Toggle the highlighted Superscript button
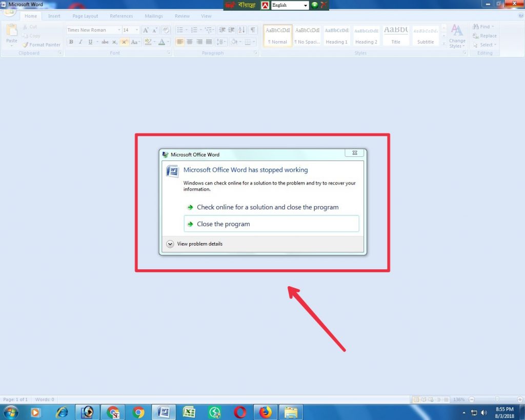The height and width of the screenshot is (420, 525). click(x=124, y=42)
